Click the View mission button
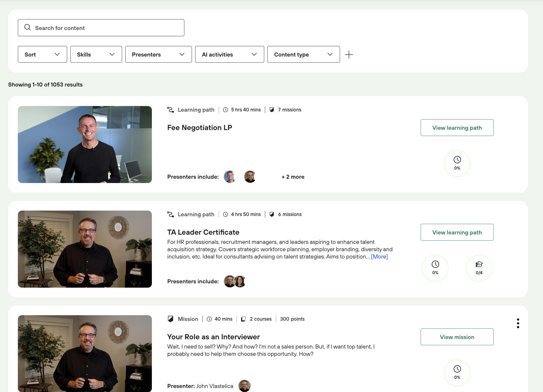Screen dimensions: 543x392 457,337
